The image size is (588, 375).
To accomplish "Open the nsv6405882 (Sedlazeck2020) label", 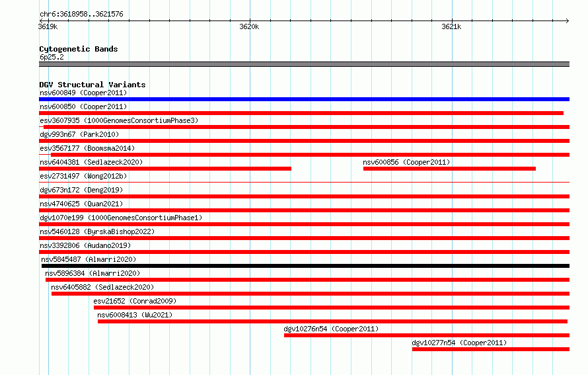I will pyautogui.click(x=102, y=287).
